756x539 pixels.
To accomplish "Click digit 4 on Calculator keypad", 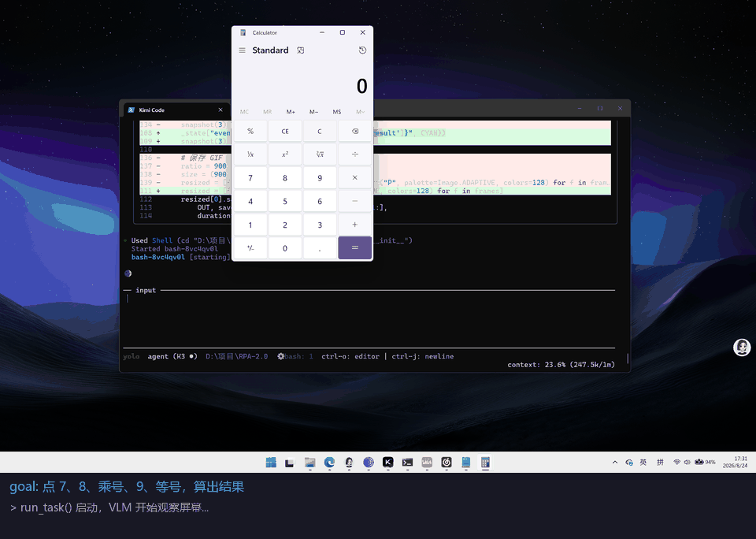I will click(x=250, y=201).
